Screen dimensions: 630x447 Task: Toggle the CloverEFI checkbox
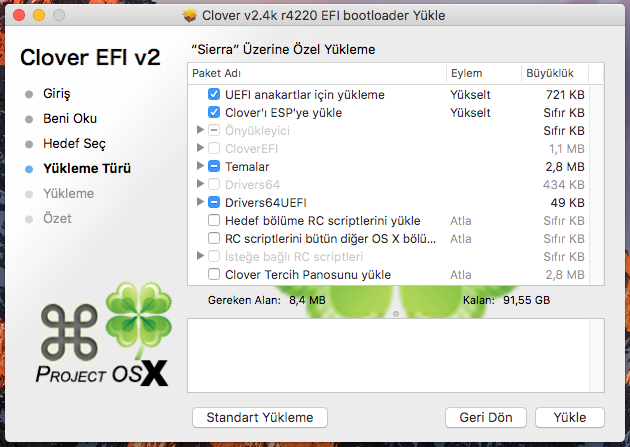[214, 148]
